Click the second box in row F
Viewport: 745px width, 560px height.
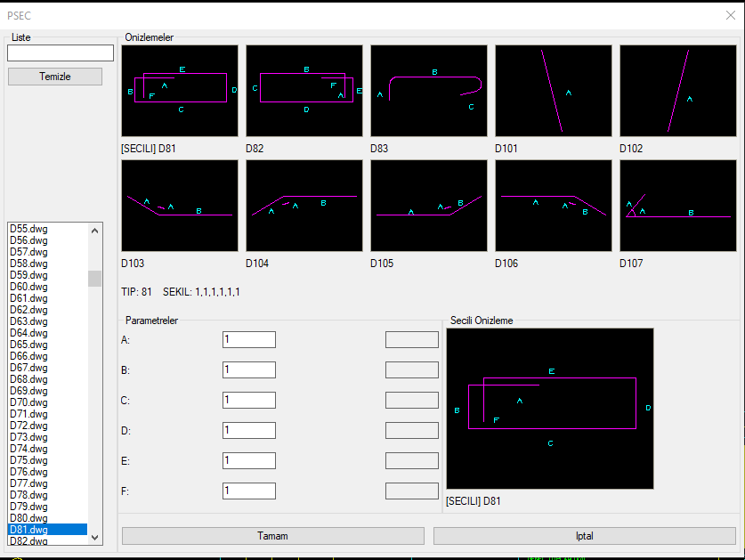[412, 491]
